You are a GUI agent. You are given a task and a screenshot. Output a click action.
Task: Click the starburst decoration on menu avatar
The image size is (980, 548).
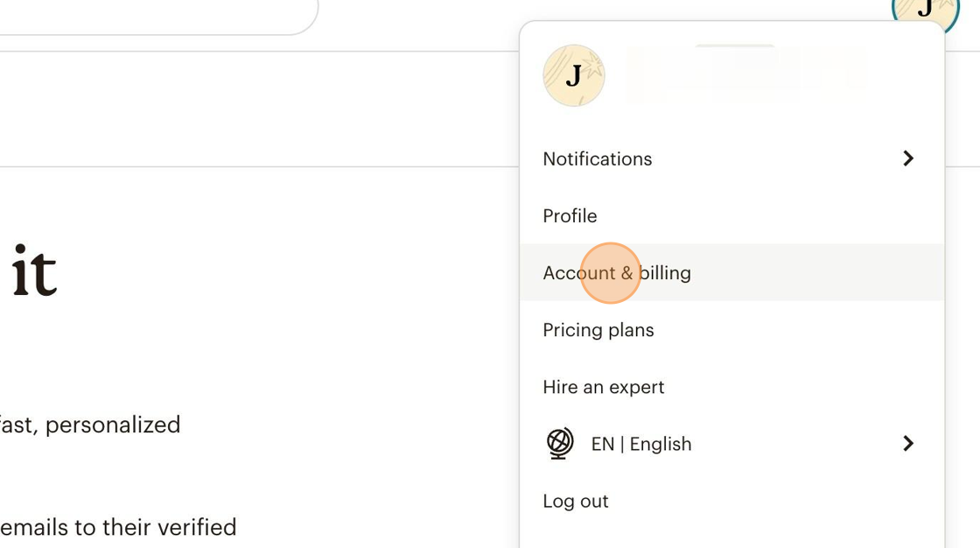coord(592,66)
